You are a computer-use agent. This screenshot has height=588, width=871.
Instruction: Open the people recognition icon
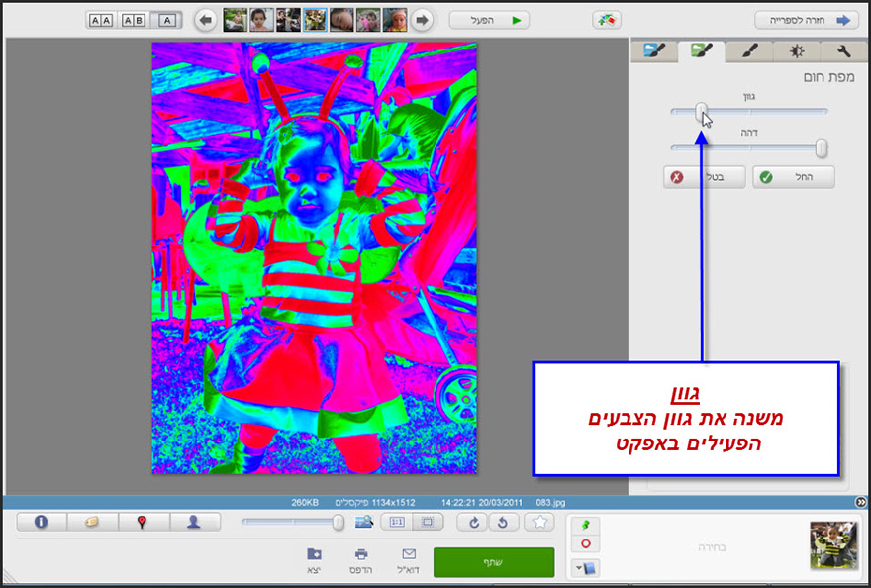coord(192,522)
